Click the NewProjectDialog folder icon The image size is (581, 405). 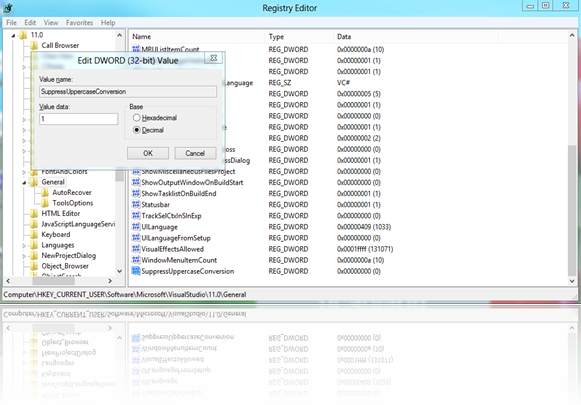(x=34, y=256)
